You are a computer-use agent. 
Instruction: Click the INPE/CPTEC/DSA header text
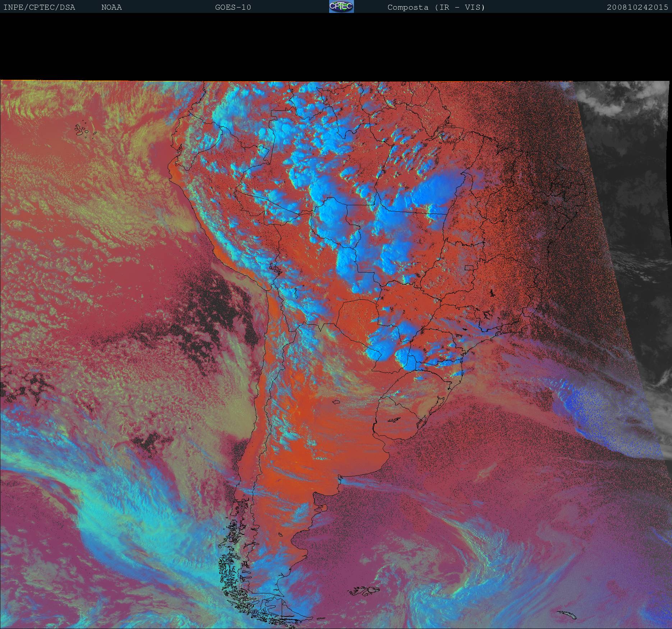click(39, 8)
